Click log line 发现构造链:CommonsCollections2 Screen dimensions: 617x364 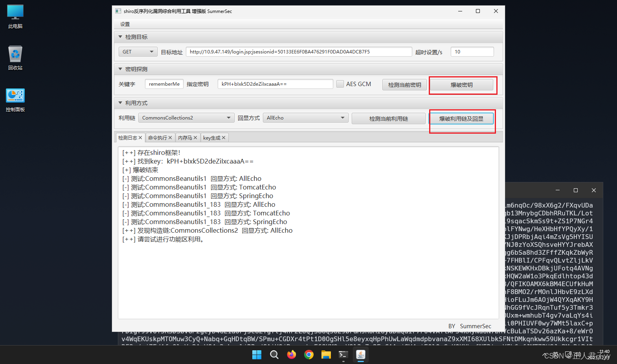(208, 230)
